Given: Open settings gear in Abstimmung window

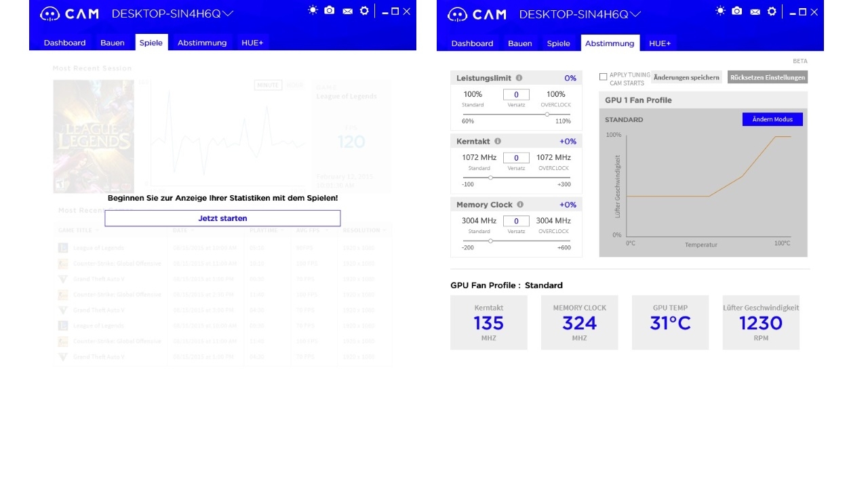Looking at the screenshot, I should click(772, 11).
